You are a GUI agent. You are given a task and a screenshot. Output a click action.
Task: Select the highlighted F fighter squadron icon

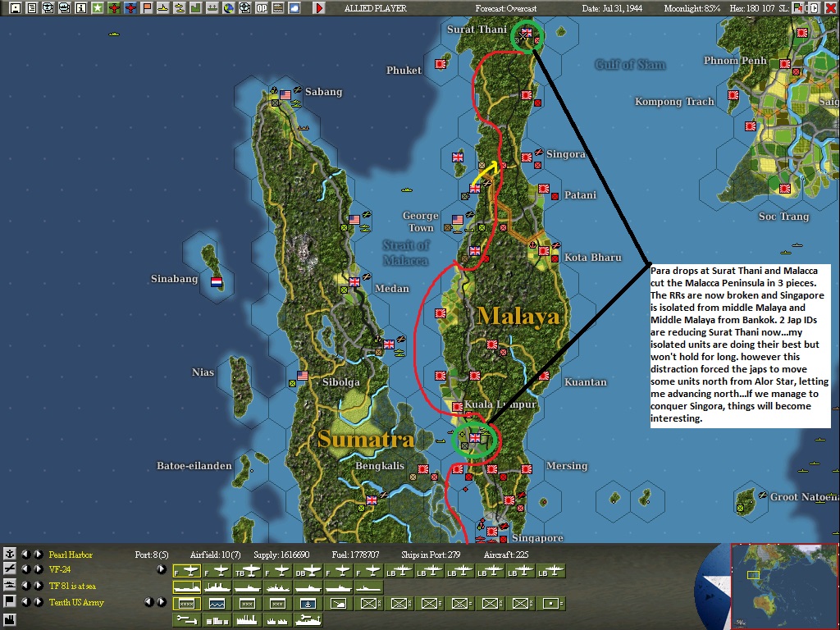186,572
